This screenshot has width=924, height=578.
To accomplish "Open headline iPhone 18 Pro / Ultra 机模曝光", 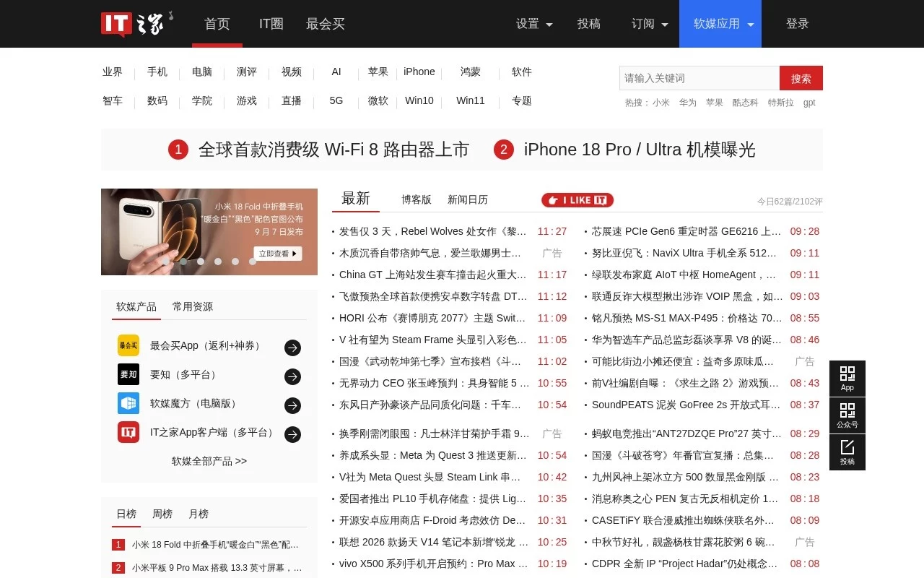I will click(x=640, y=150).
